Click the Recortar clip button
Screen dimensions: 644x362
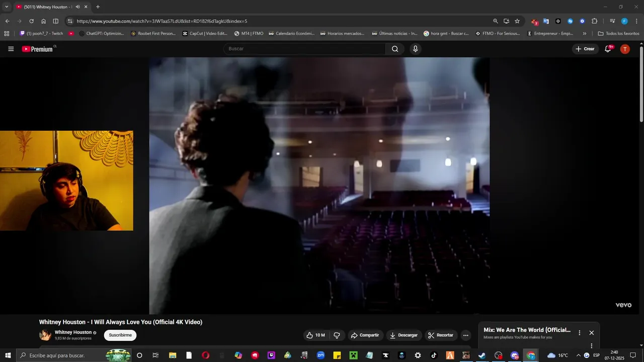tap(441, 335)
